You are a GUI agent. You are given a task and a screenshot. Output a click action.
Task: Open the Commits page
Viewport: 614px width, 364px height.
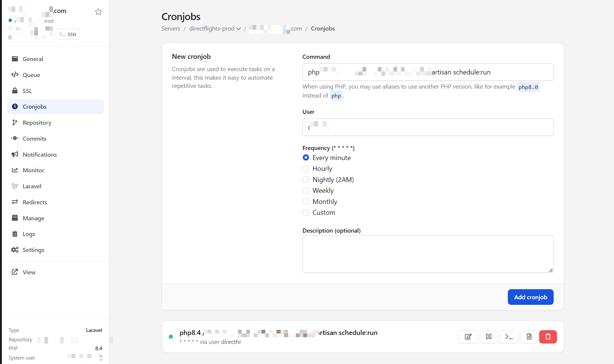tap(56, 138)
